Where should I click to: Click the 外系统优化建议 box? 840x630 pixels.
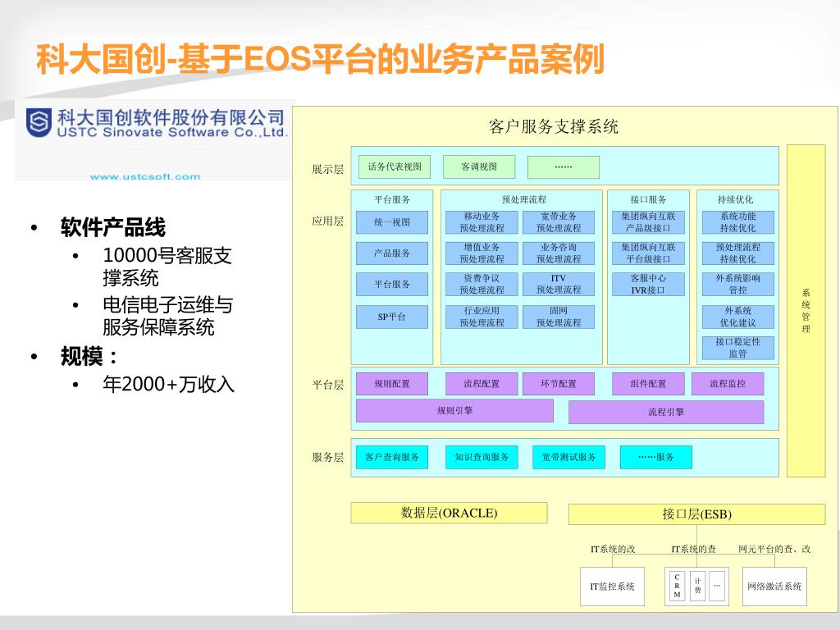[x=738, y=317]
